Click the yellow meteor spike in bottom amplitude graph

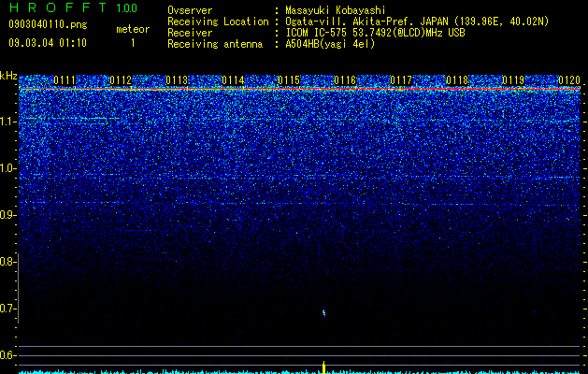click(x=324, y=367)
